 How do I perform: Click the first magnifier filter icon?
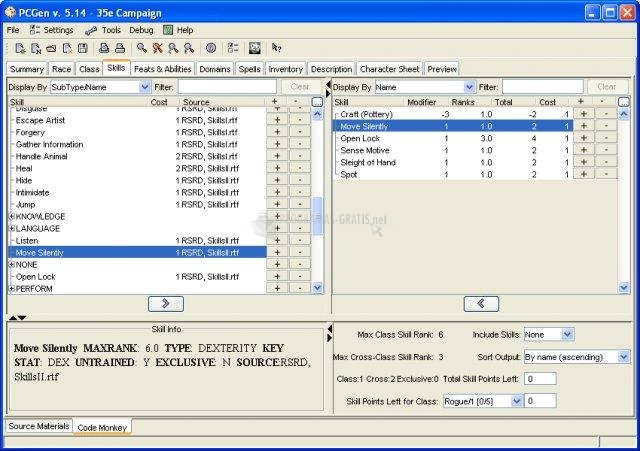click(142, 48)
